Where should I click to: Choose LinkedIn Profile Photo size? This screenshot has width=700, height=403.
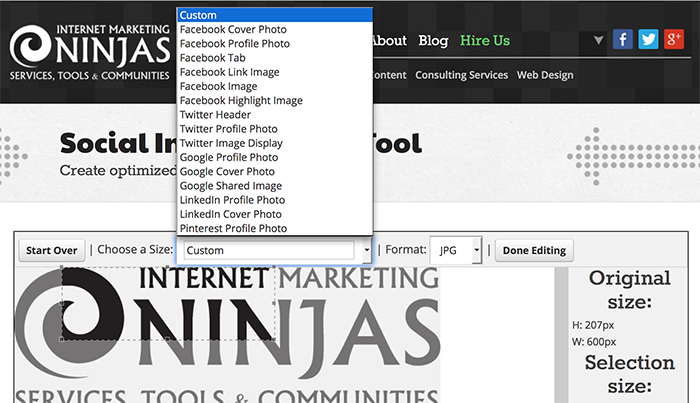pyautogui.click(x=275, y=200)
